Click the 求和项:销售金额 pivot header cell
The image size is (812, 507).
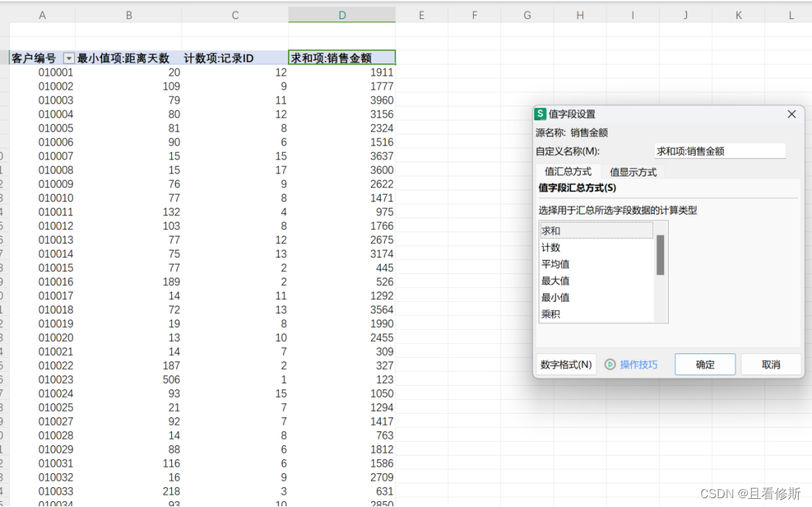coord(341,57)
